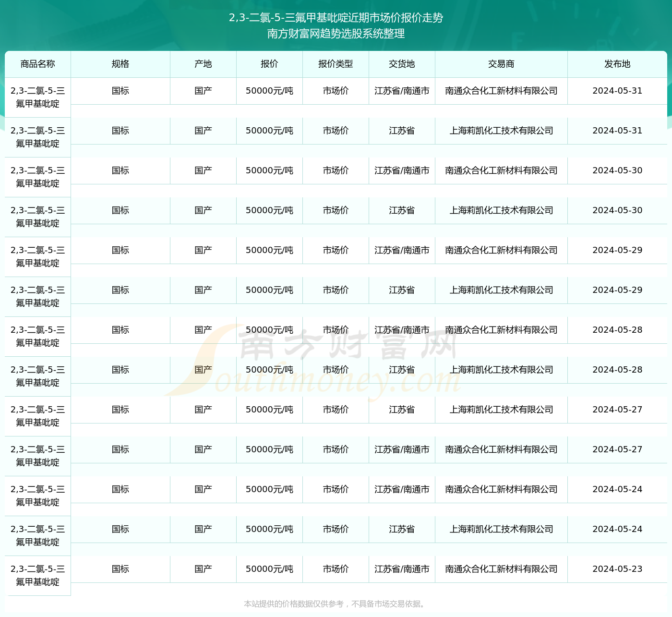Click the 产地 column header
The width and height of the screenshot is (672, 617).
pyautogui.click(x=203, y=64)
